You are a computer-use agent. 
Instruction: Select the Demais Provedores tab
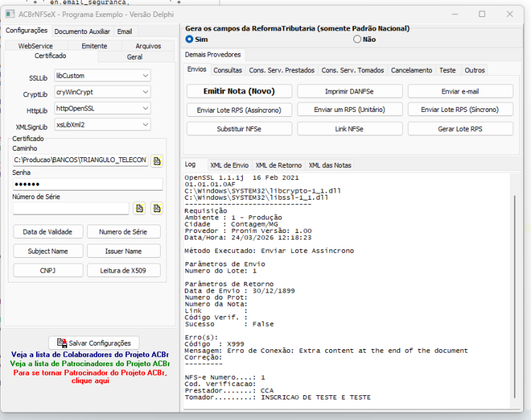pyautogui.click(x=213, y=55)
